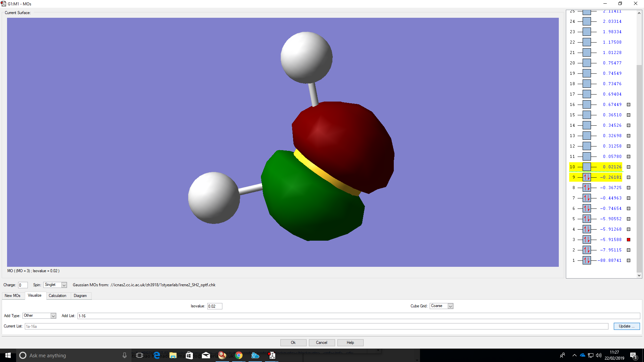Select orbital 9 occupied box
The width and height of the screenshot is (644, 362).
pyautogui.click(x=587, y=177)
